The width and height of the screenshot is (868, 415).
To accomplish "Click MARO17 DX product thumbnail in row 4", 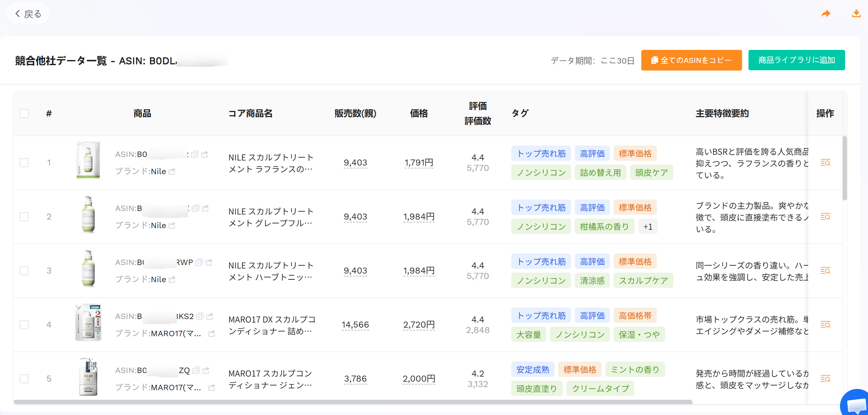I will (x=88, y=323).
